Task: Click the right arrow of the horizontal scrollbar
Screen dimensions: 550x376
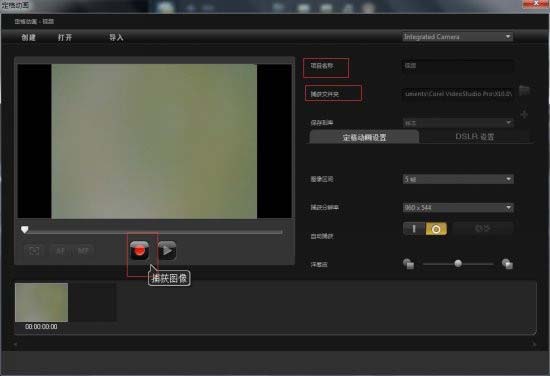Action: (x=534, y=344)
